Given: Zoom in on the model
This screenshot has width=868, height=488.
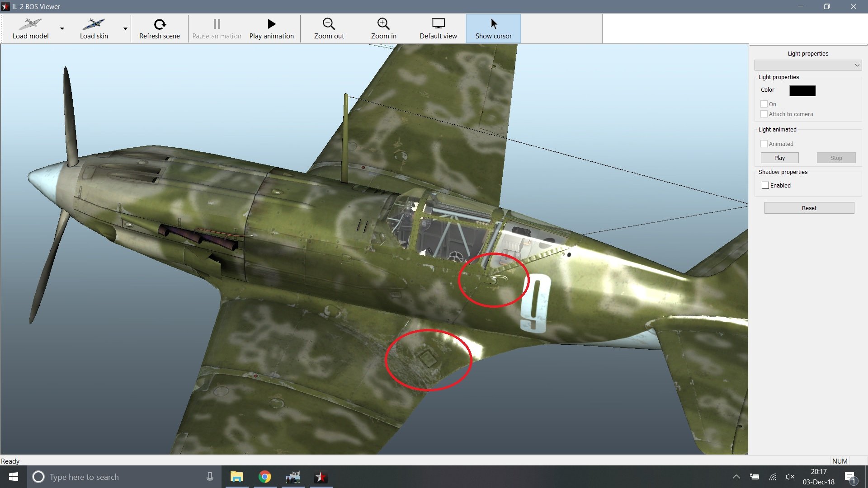Looking at the screenshot, I should (383, 28).
